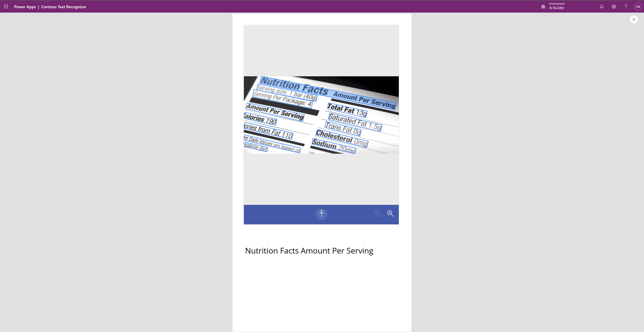Click the help question mark icon

(625, 6)
